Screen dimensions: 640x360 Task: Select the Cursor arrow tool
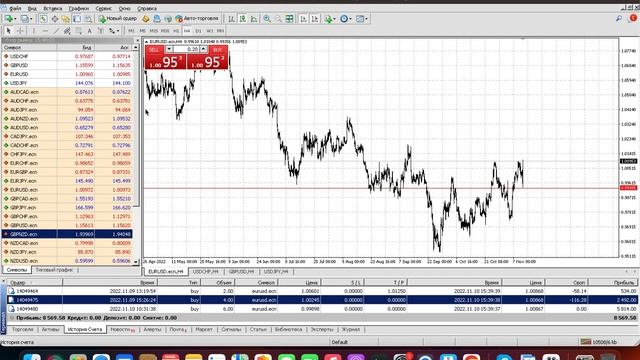pyautogui.click(x=9, y=31)
